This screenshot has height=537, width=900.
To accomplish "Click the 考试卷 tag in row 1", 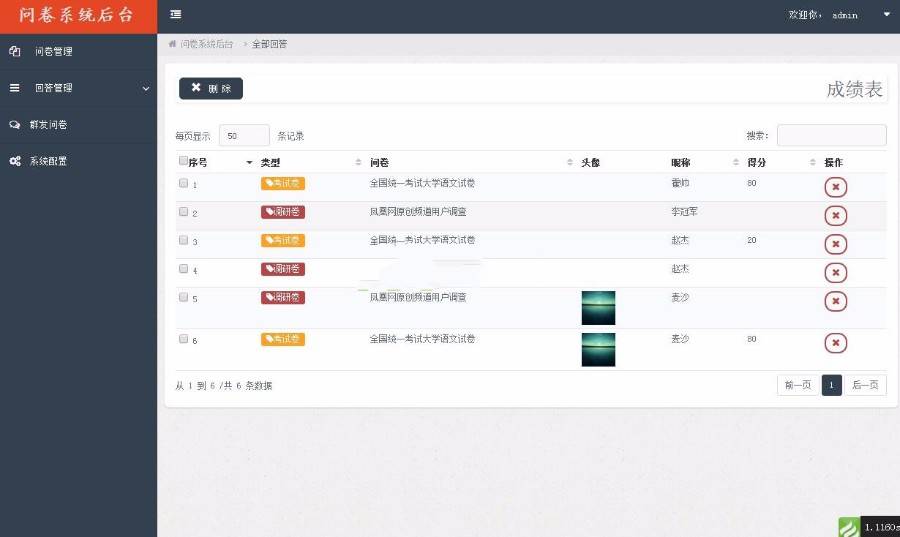I will click(283, 183).
